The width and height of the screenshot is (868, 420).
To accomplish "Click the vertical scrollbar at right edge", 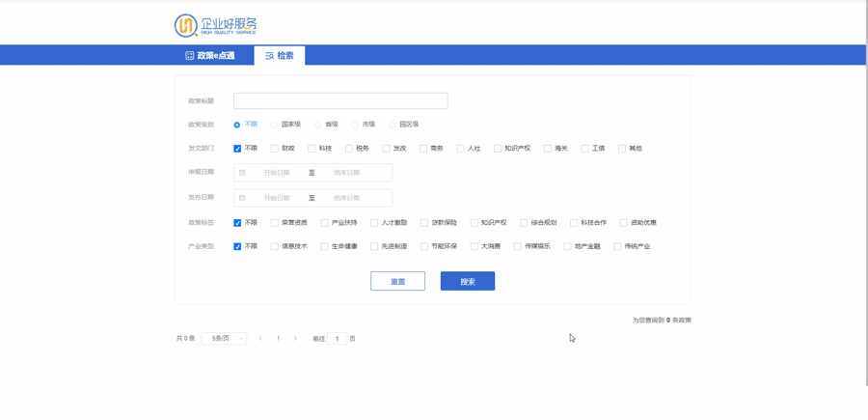I will pyautogui.click(x=866, y=194).
